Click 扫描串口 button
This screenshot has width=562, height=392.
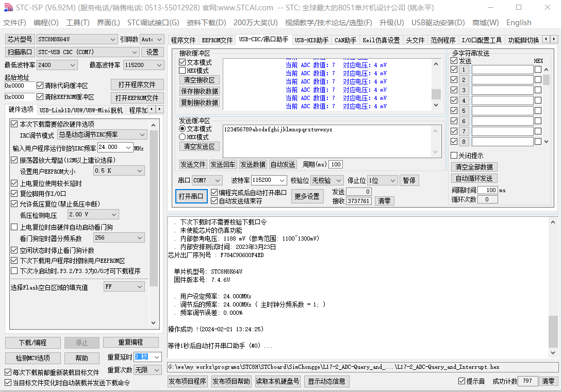tap(20, 52)
